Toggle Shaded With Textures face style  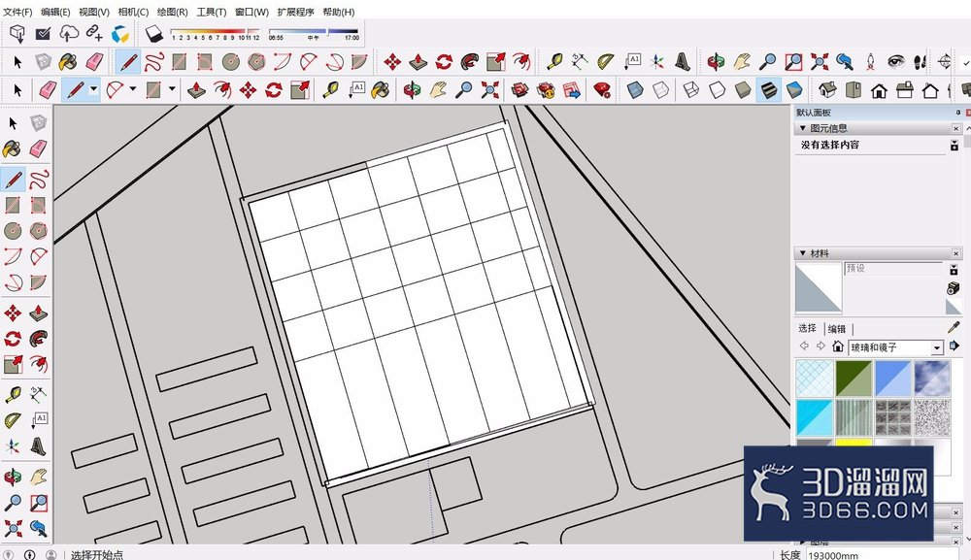pyautogui.click(x=768, y=90)
